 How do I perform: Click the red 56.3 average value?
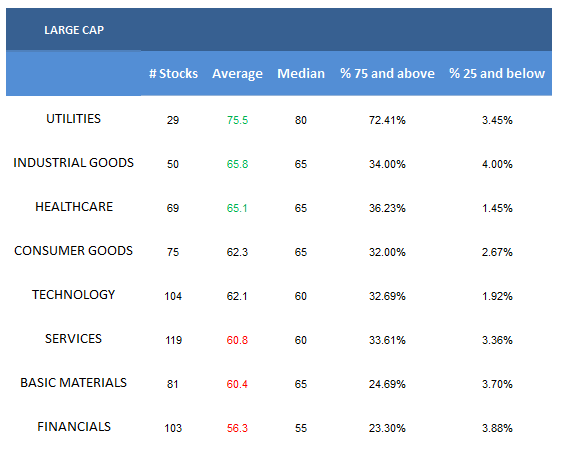tap(237, 428)
